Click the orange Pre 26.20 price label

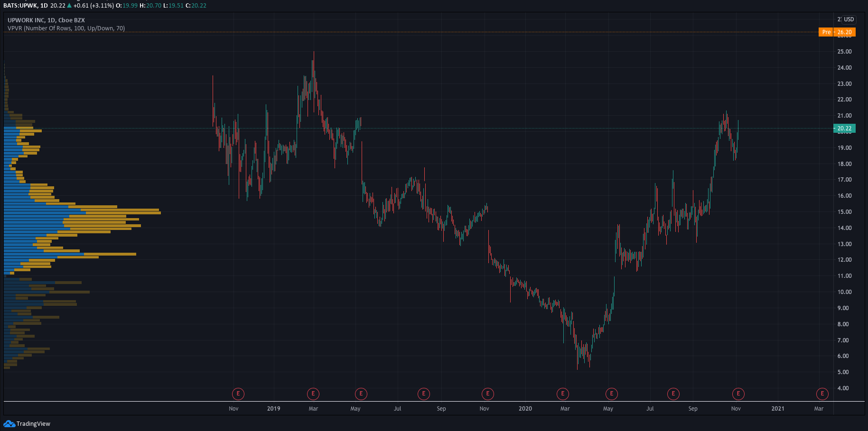click(x=837, y=32)
